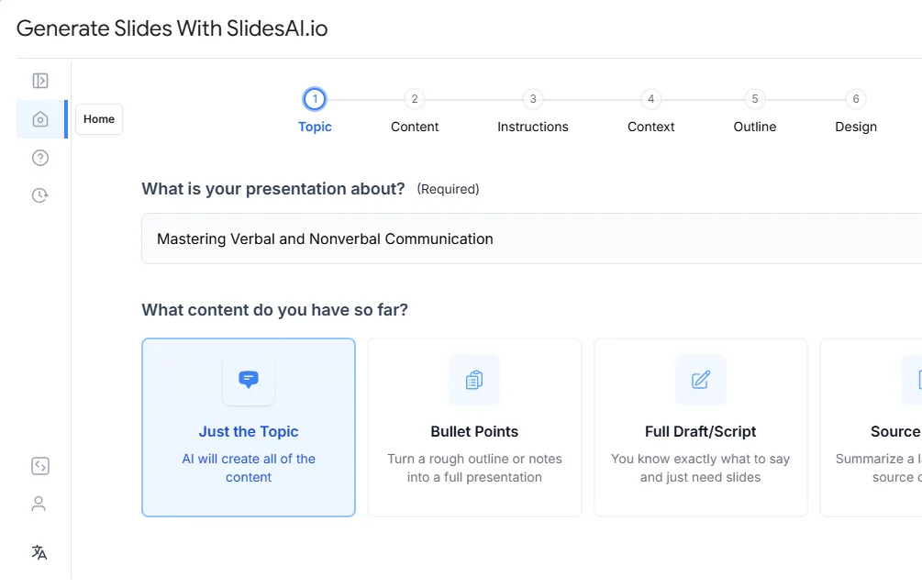Click the Just the Topic chat icon

249,379
